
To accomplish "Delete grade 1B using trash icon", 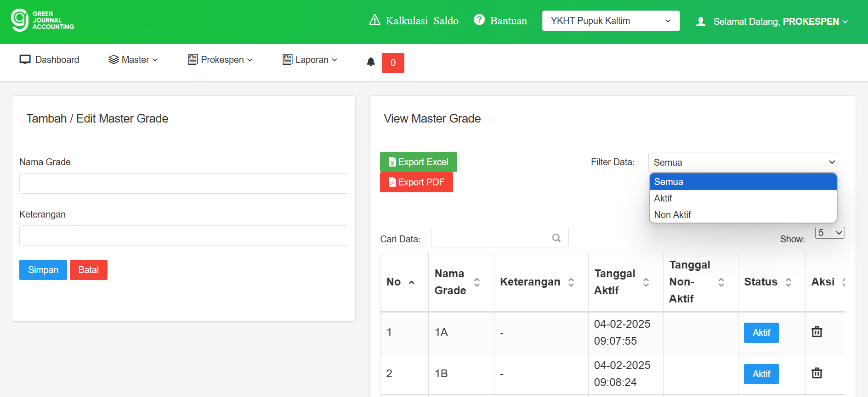I will point(817,373).
